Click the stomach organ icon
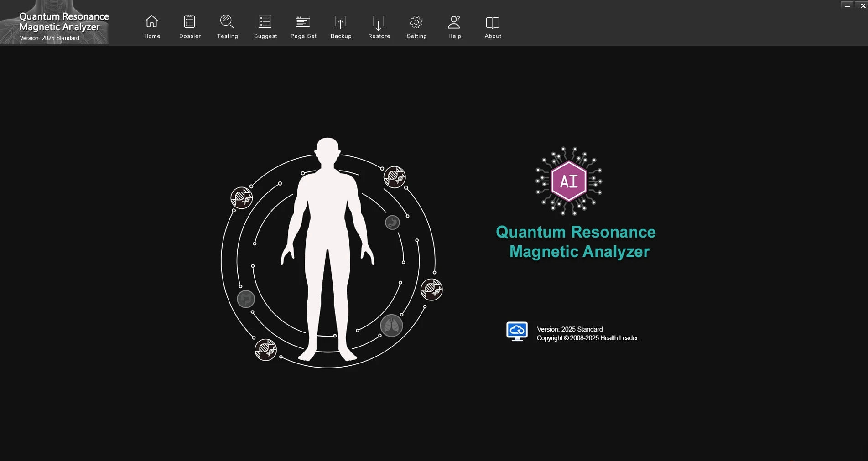This screenshot has height=461, width=868. pos(392,223)
